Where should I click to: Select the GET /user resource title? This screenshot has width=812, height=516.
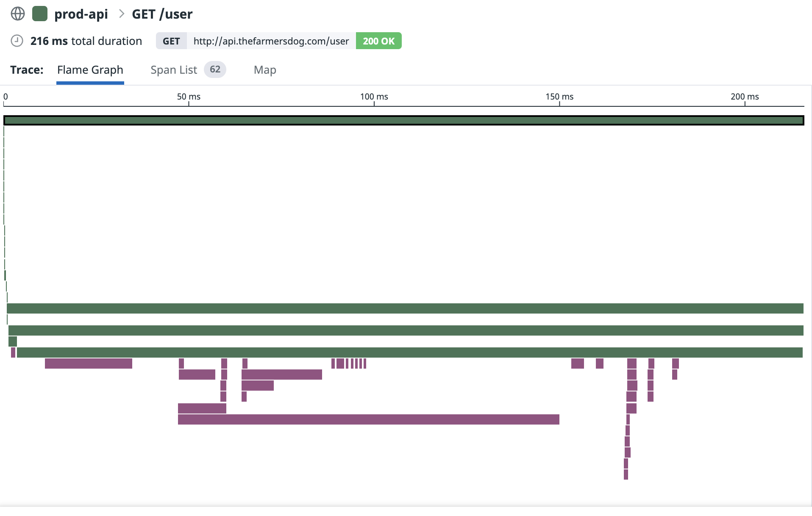coord(162,14)
